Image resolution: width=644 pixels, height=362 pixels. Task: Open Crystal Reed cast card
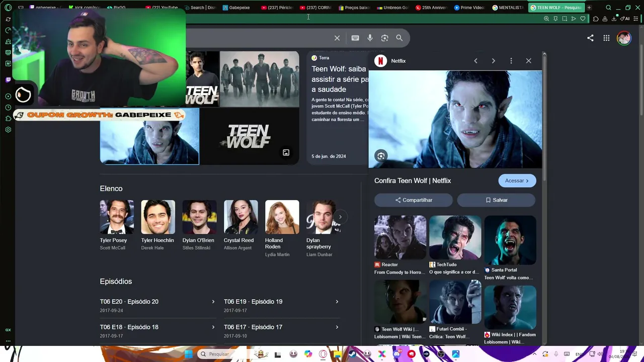[240, 225]
